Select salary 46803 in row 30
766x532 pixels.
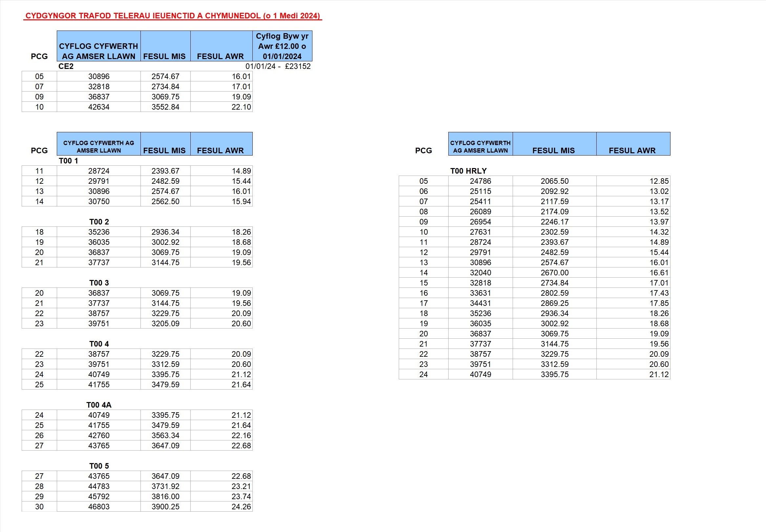(99, 507)
